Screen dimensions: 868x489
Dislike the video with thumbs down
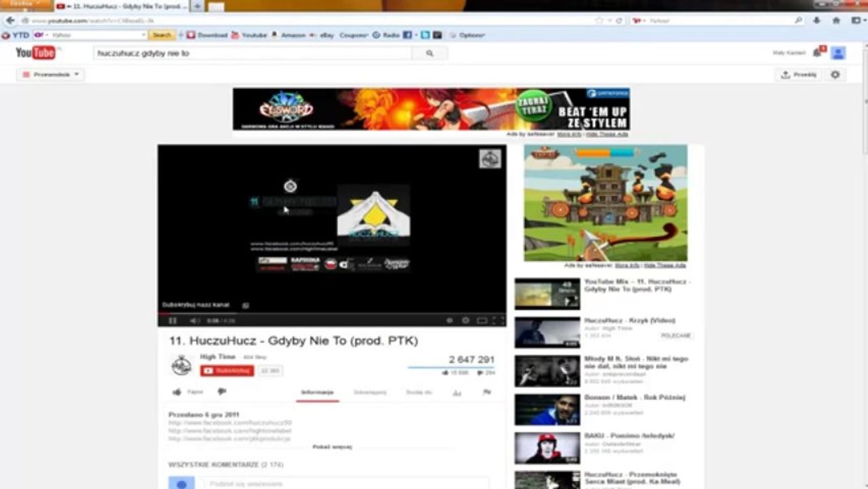222,392
